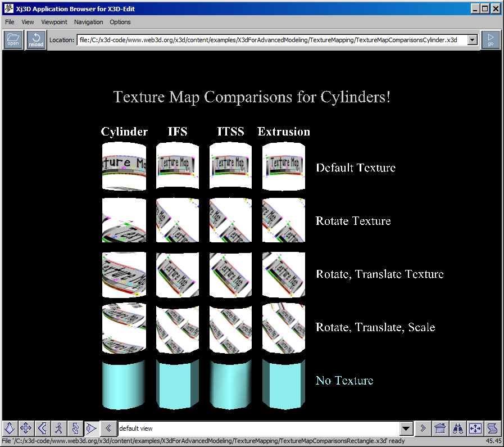
Task: Return to home viewpoint using home icon
Action: click(441, 428)
